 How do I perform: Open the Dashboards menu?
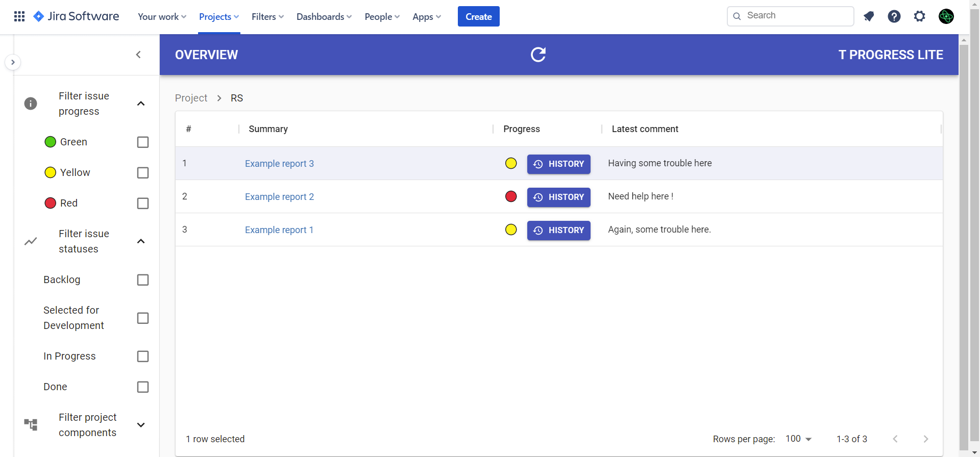pyautogui.click(x=324, y=17)
